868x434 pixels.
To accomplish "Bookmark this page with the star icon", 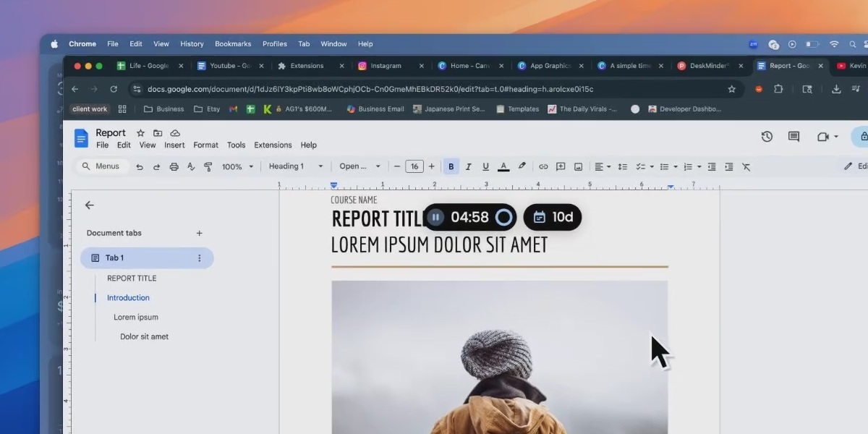I will 731,89.
